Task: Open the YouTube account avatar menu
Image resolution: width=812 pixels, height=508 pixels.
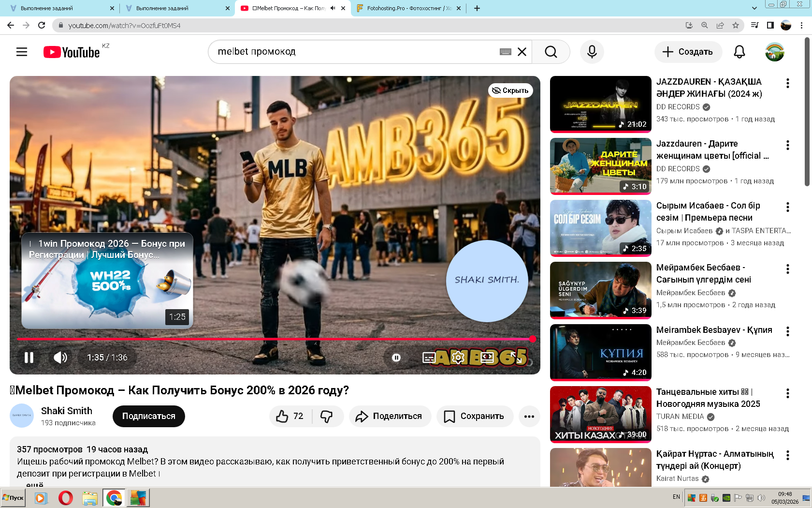Action: (x=775, y=52)
